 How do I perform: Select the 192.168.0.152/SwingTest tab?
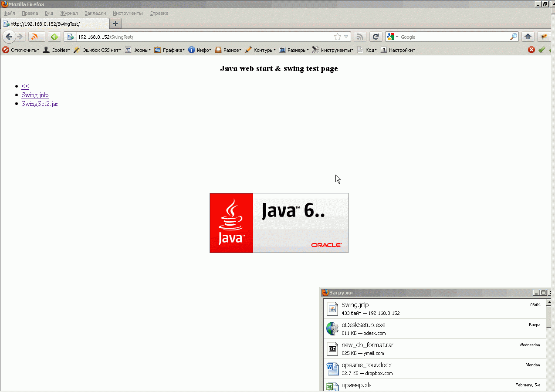[54, 24]
